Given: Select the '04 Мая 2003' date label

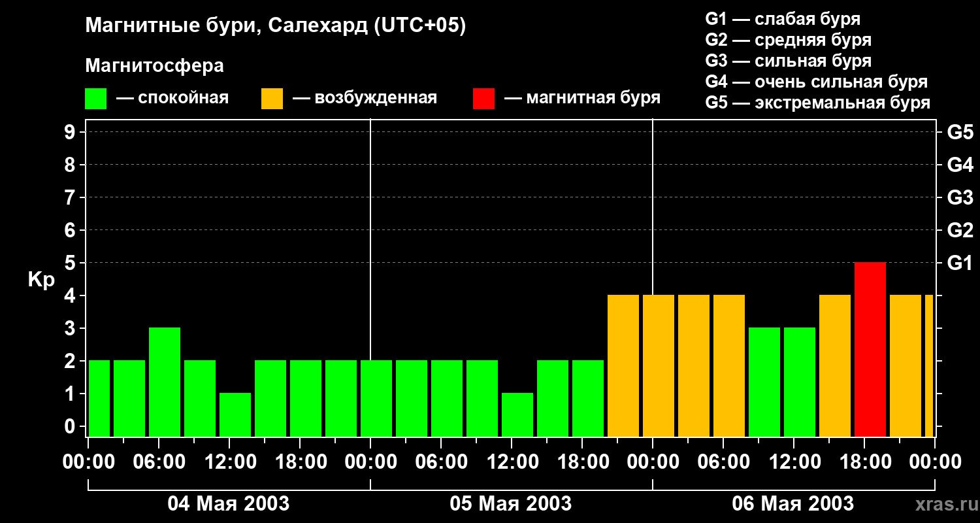Looking at the screenshot, I should click(x=229, y=503).
